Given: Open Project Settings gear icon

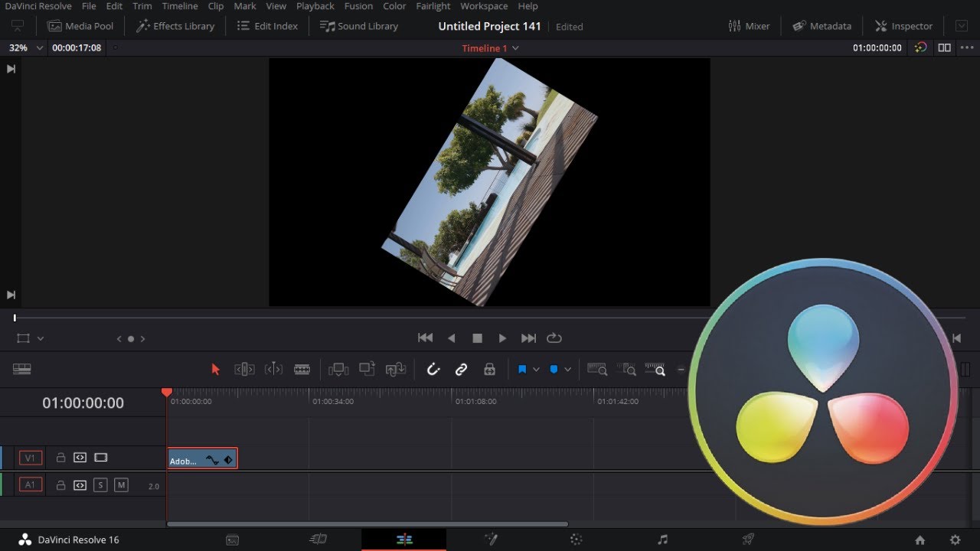Looking at the screenshot, I should coord(955,540).
